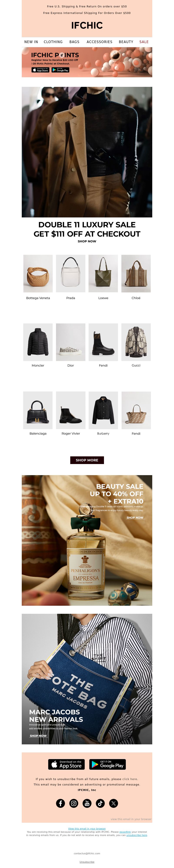The width and height of the screenshot is (174, 868).
Task: Click SHOP NOW under Double 11 sale
Action: pos(87,241)
